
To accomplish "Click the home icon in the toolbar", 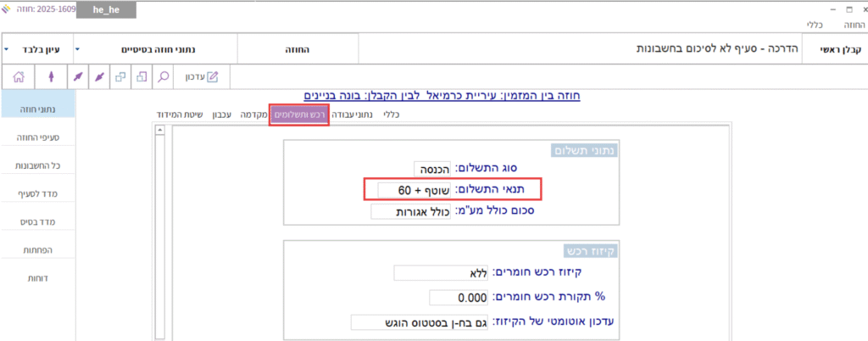I will point(19,77).
